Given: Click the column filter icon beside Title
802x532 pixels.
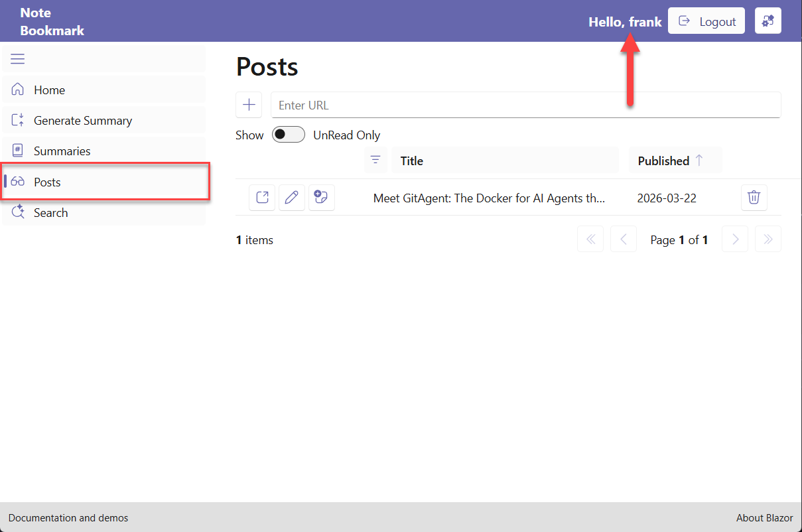Looking at the screenshot, I should (375, 160).
